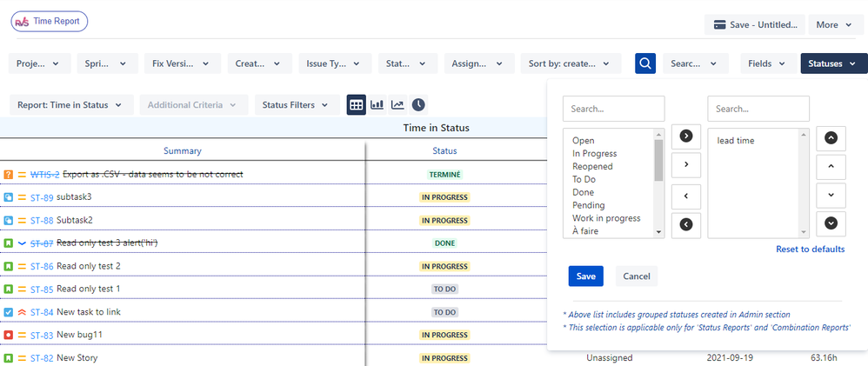868x366 pixels.
Task: Click the bug icon for ST-83
Action: (8, 335)
